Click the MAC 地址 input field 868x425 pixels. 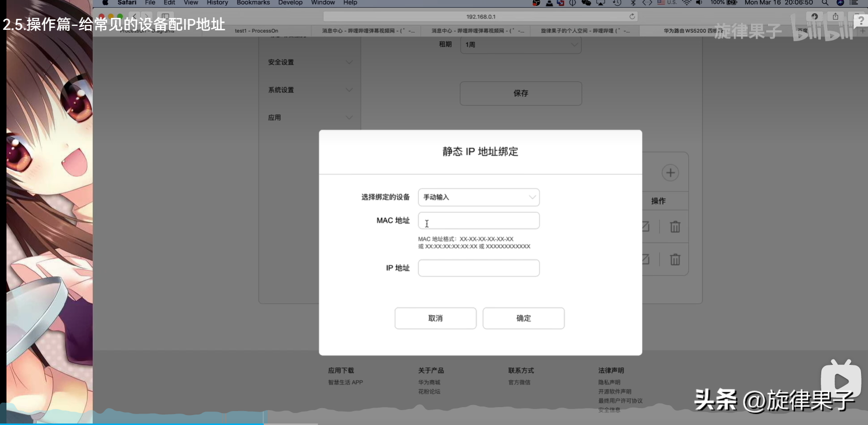pos(479,221)
